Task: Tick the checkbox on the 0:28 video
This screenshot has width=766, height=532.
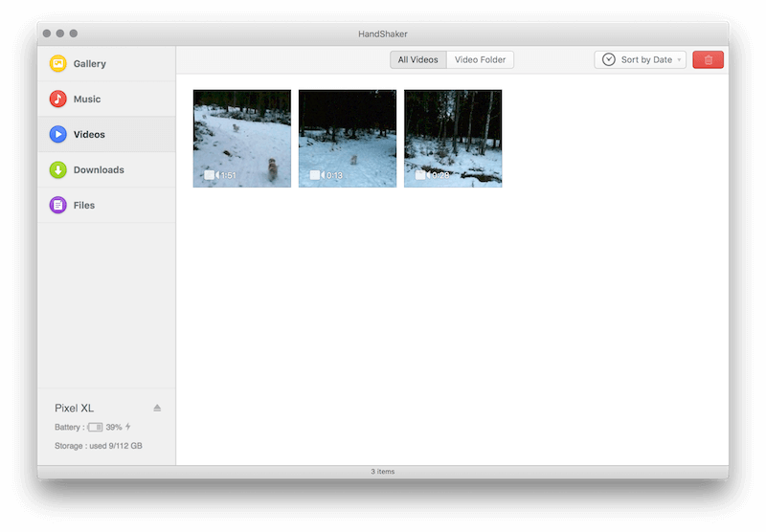Action: [x=419, y=175]
